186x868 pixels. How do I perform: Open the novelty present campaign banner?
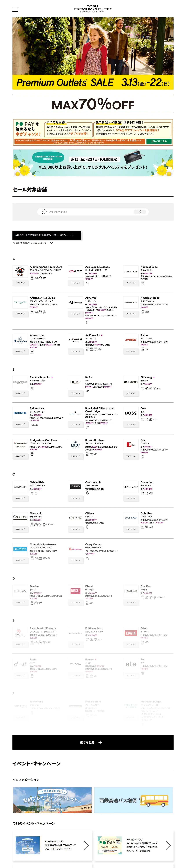(x=93, y=163)
